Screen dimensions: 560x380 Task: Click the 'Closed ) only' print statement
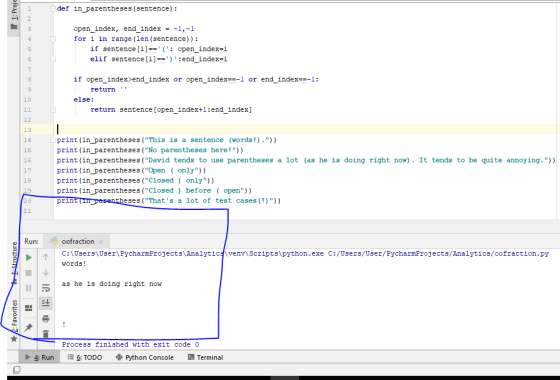coord(136,180)
